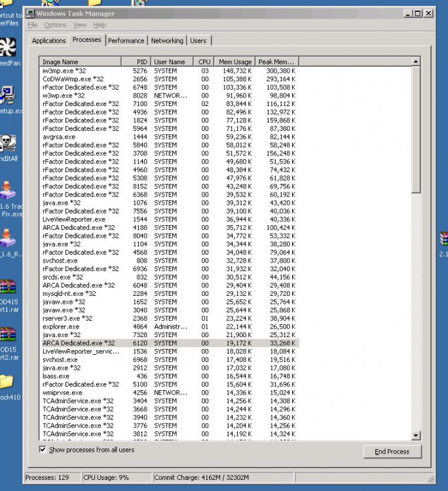The width and height of the screenshot is (448, 491).
Task: Sort by Image Name column header
Action: point(80,62)
